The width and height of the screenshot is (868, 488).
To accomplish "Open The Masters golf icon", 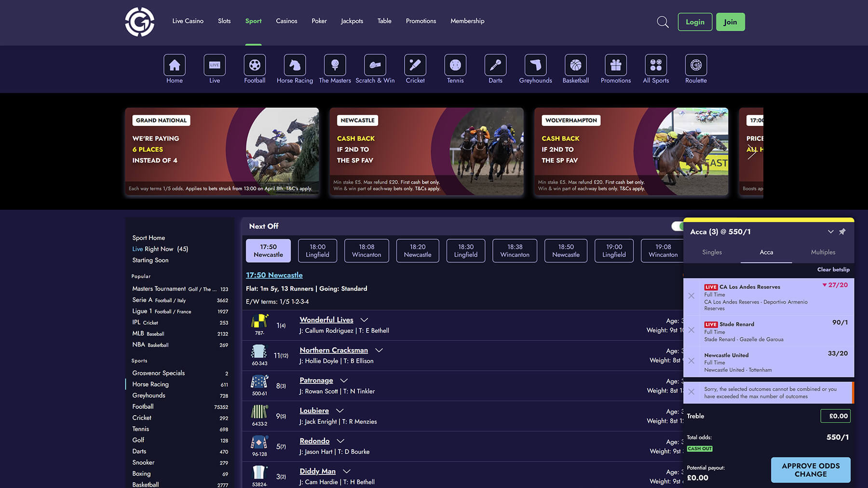I will click(x=335, y=65).
